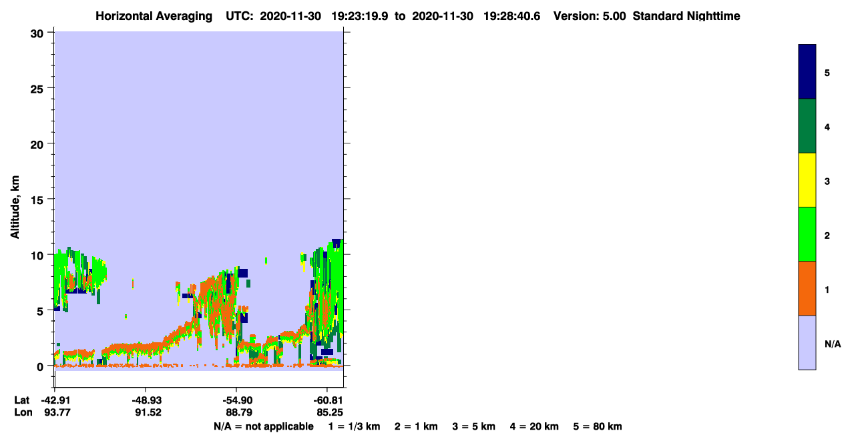
Task: Click the 30 km altitude tick label
Action: 39,33
